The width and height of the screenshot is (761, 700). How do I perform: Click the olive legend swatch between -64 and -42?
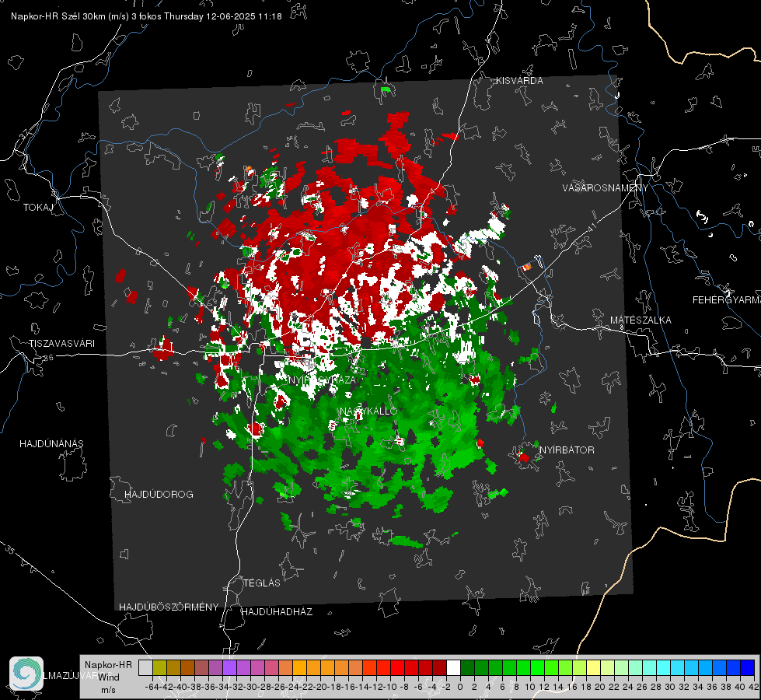point(159,667)
